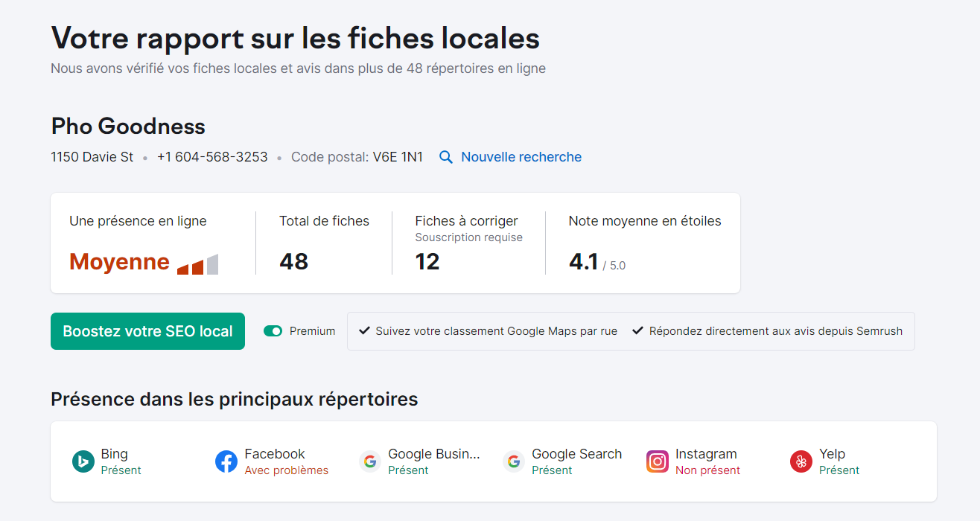Click checkmark icon before Suivez votre classement
This screenshot has height=521, width=980.
[x=365, y=330]
